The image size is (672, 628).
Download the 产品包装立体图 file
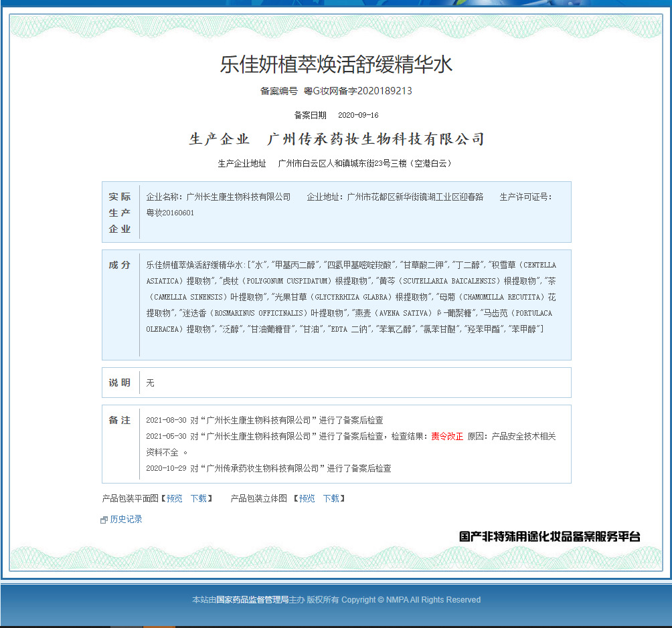tap(331, 498)
